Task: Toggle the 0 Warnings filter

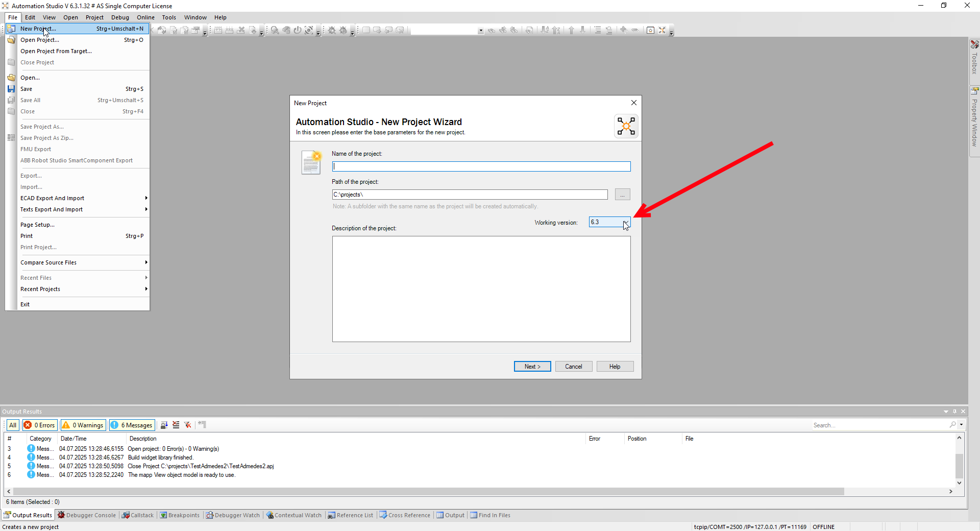Action: coord(83,425)
